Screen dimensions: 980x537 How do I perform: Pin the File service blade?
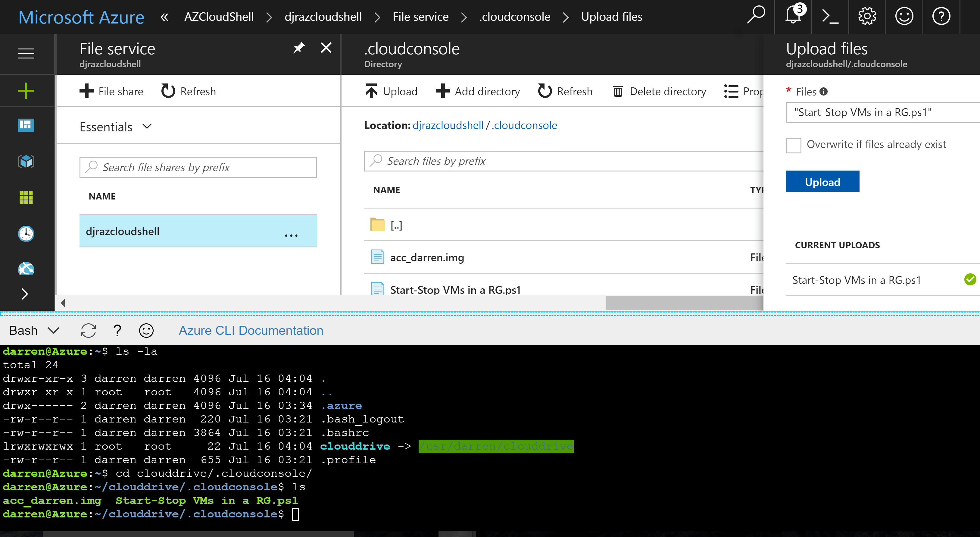coord(299,48)
